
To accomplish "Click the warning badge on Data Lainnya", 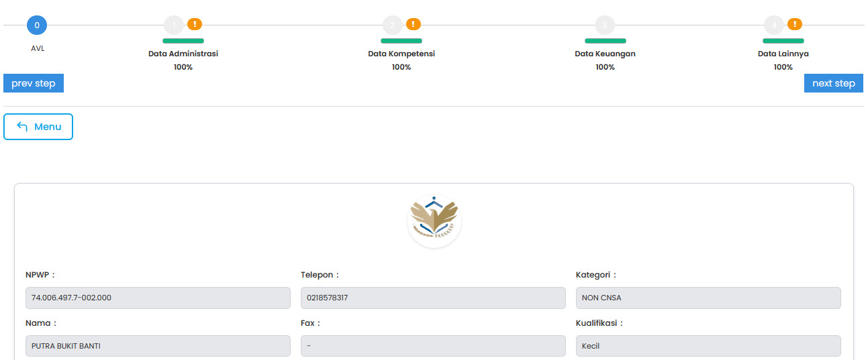I will [x=795, y=24].
